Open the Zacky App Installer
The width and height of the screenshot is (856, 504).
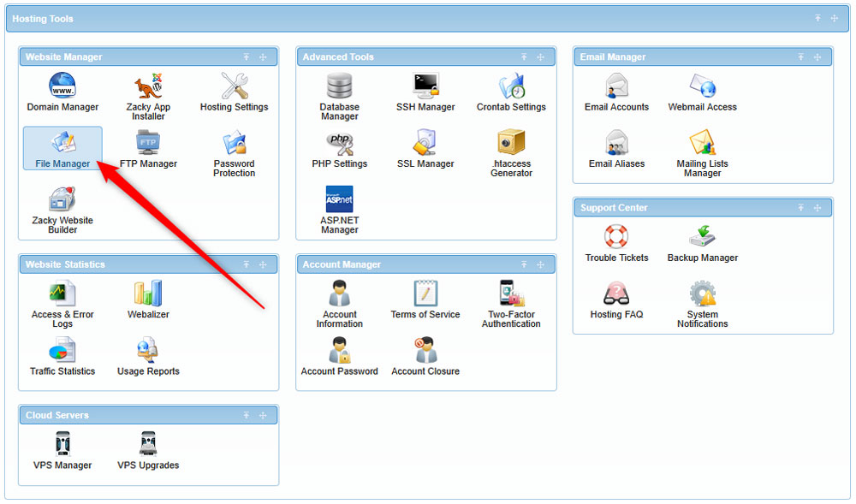point(148,92)
